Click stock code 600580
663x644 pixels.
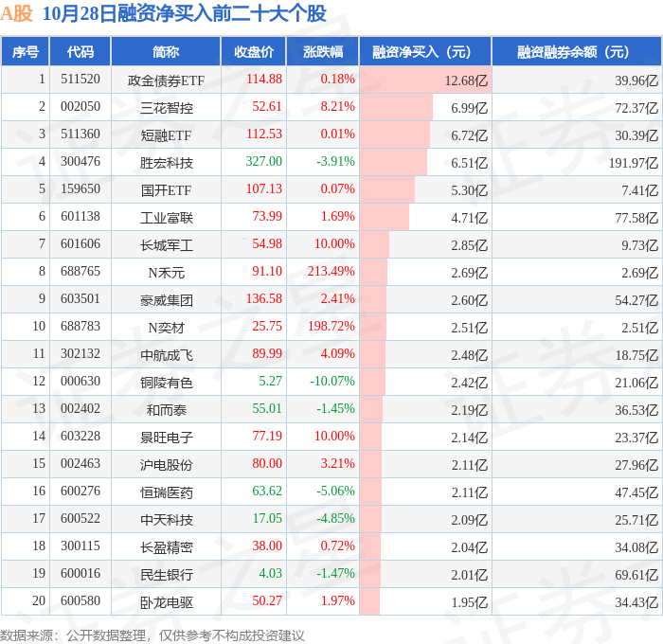pyautogui.click(x=81, y=601)
